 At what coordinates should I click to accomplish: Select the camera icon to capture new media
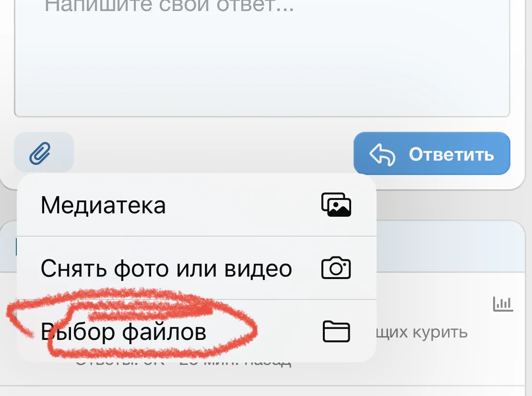click(x=336, y=268)
